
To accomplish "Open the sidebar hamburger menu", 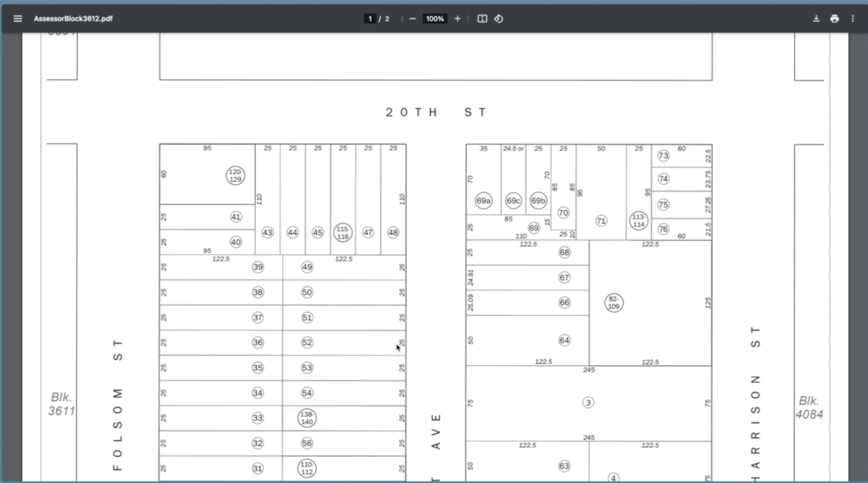I will click(18, 19).
